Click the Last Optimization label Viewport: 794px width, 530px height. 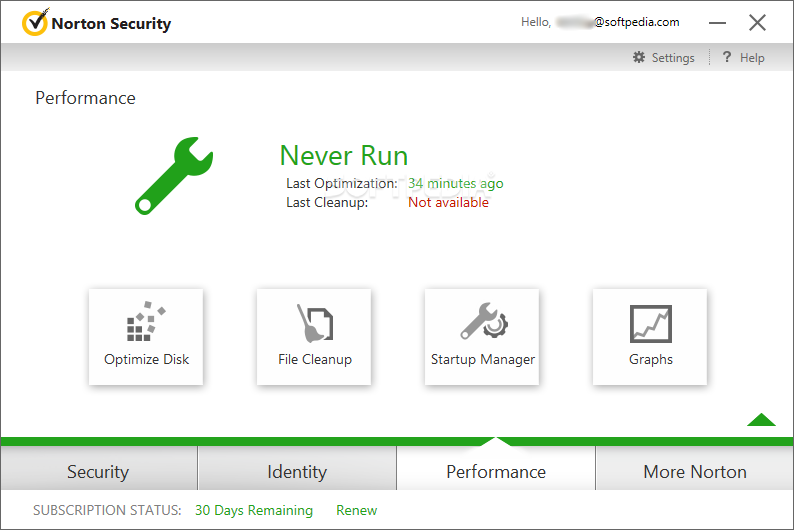pyautogui.click(x=342, y=183)
